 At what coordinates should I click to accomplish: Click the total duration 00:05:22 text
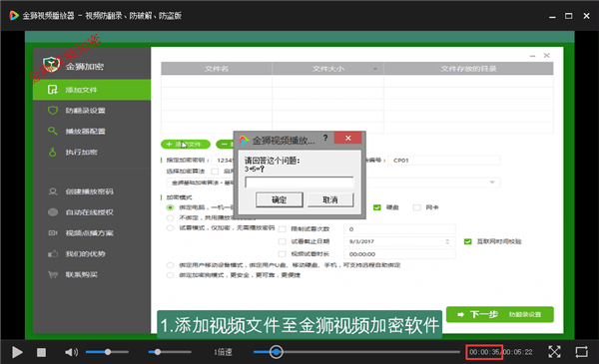pyautogui.click(x=518, y=352)
